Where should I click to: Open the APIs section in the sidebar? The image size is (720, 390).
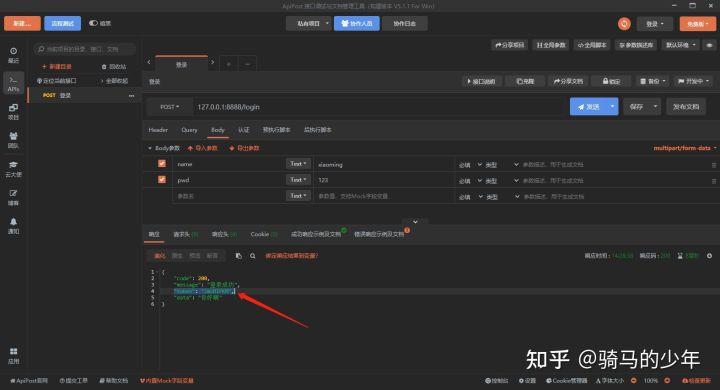pos(13,84)
